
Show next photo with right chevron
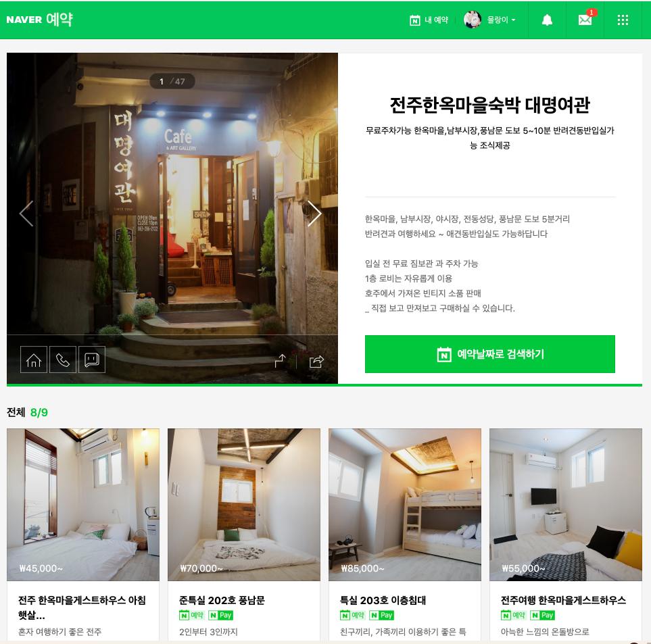click(314, 214)
